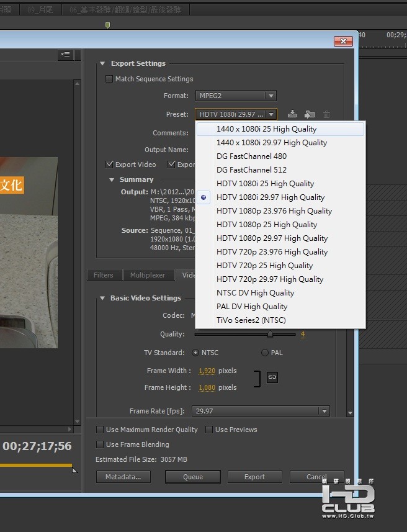This screenshot has height=532, width=407.
Task: Click the Queue button
Action: tap(192, 477)
